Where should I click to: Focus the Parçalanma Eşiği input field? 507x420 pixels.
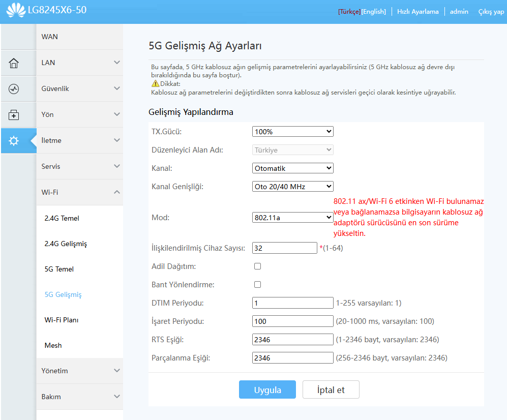pyautogui.click(x=292, y=358)
